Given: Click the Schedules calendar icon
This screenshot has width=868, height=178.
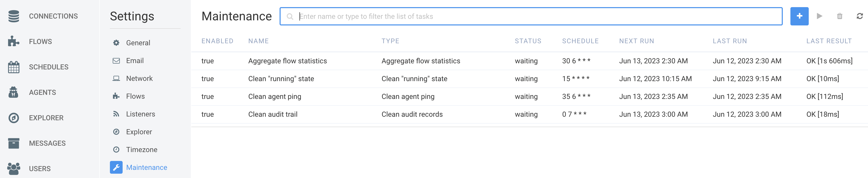Looking at the screenshot, I should click(x=14, y=67).
